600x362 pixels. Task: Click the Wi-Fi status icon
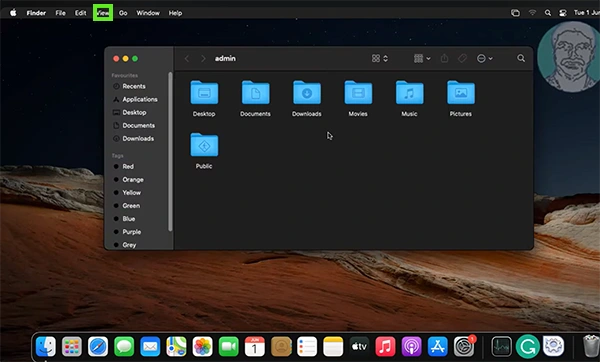532,13
